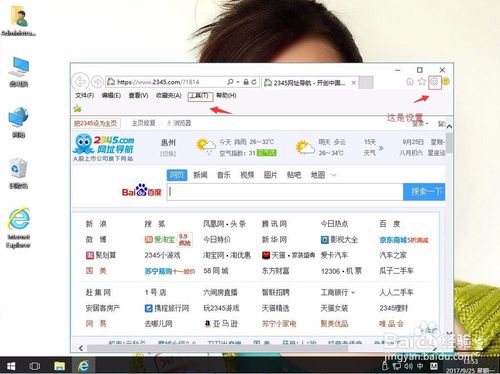Open File Explorer from the taskbar
This screenshot has width=500, height=374.
59,366
